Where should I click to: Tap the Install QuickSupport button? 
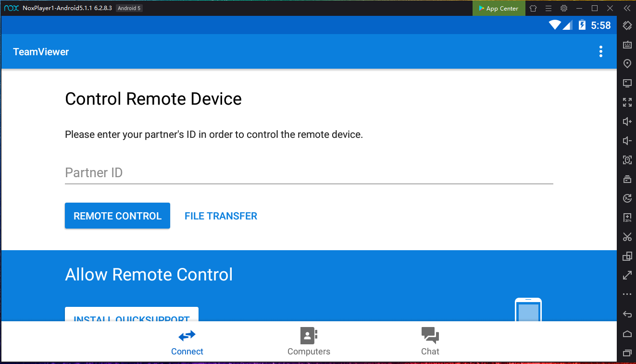[x=132, y=315]
